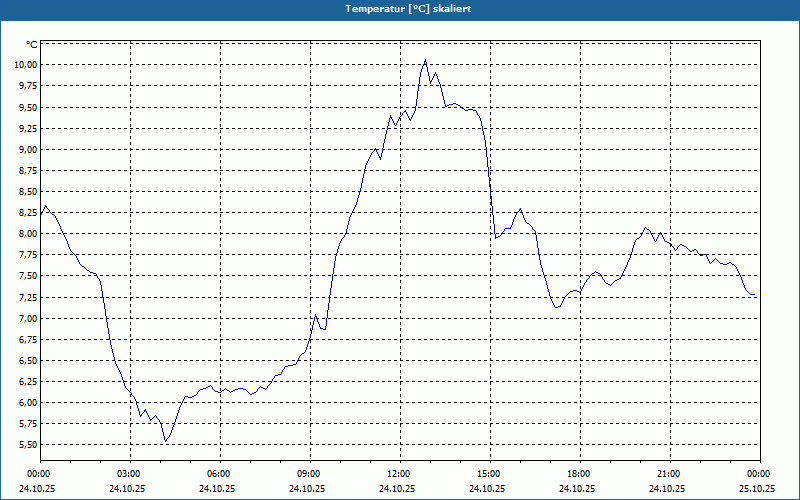The image size is (800, 500).
Task: Click the chart title 'Temperatur [°C] skaliert'
Action: [408, 9]
